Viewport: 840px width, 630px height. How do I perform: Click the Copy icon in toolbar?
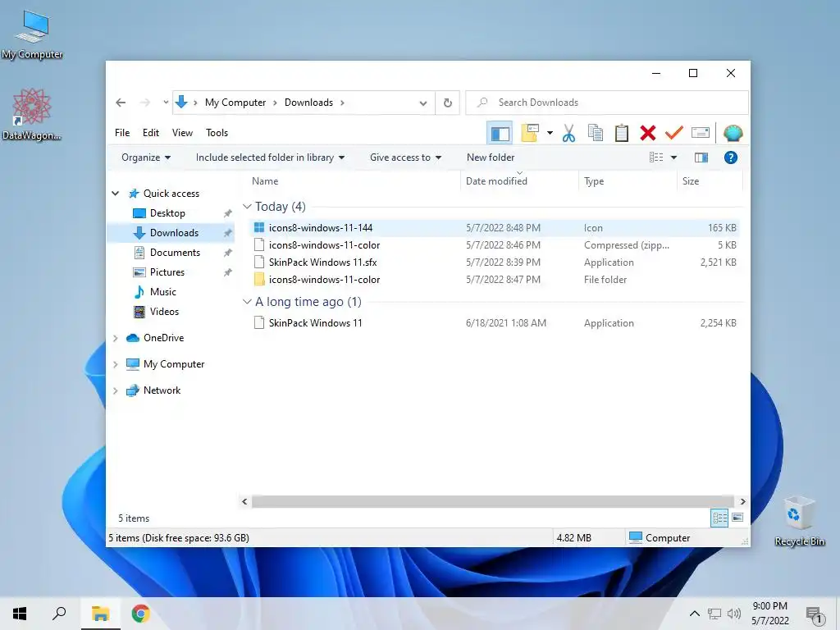(x=596, y=133)
